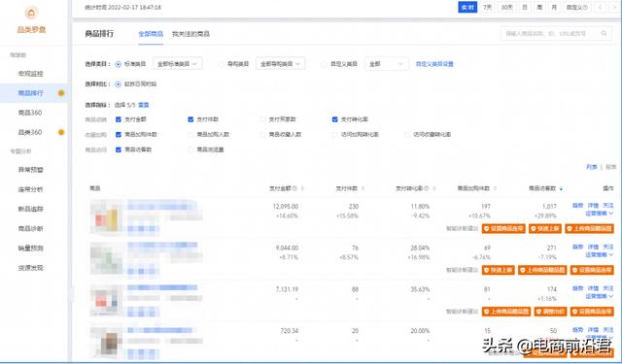Select the 自定义类目 radio button
The image size is (622, 364).
pyautogui.click(x=325, y=64)
